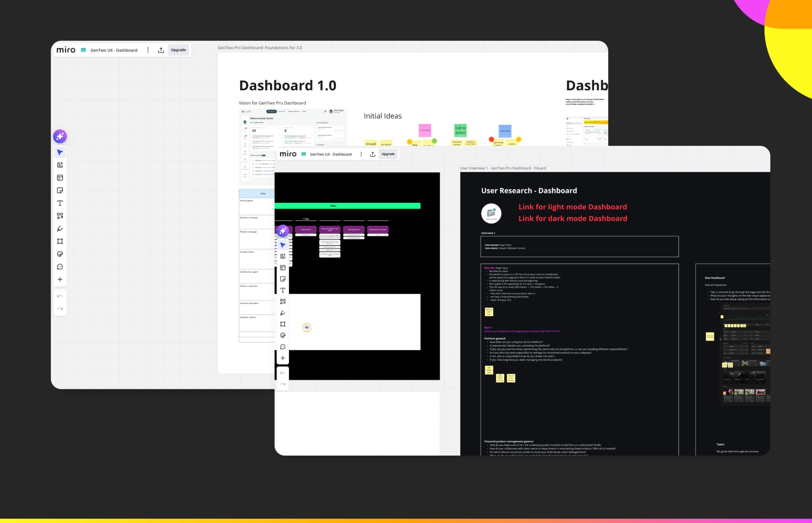Open the AI sparkle assistant in back Miro window
The width and height of the screenshot is (812, 523).
(60, 136)
